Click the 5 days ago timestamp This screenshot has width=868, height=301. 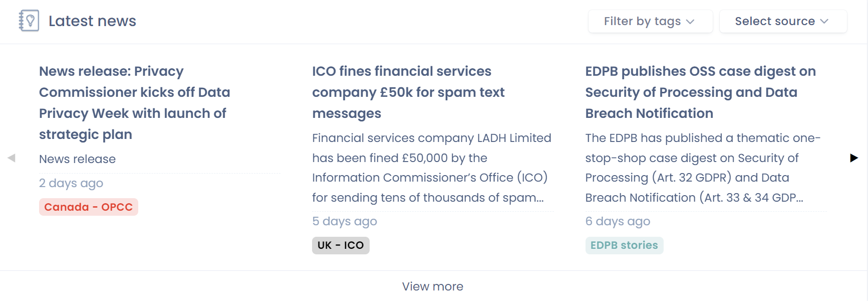click(x=345, y=221)
